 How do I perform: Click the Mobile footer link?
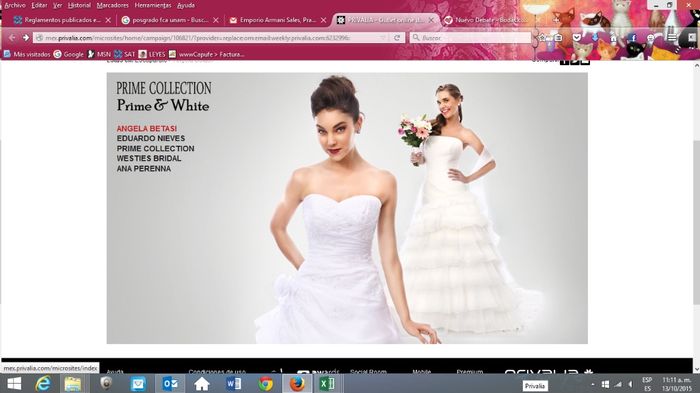pos(421,371)
